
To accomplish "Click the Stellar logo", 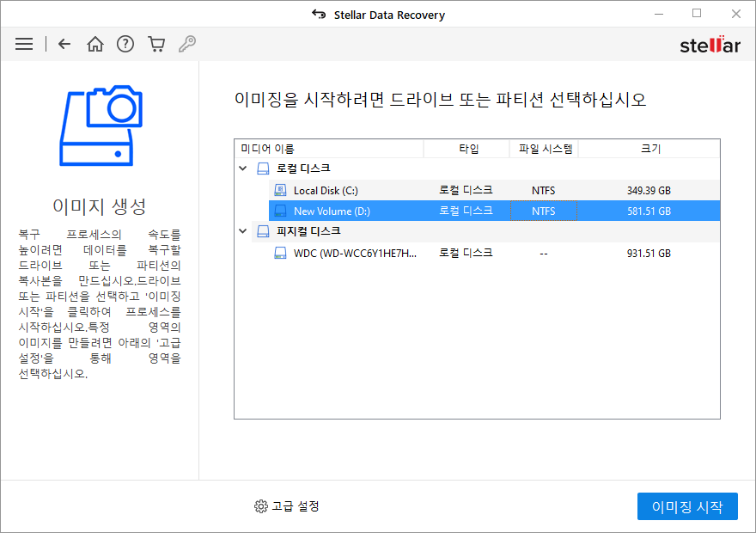I will 710,45.
